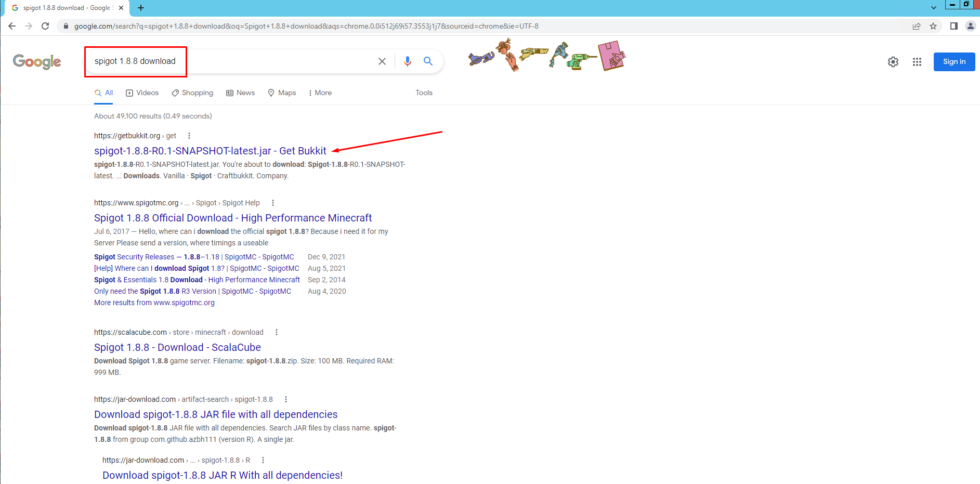Click the Sign in button
This screenshot has width=980, height=484.
(x=954, y=62)
